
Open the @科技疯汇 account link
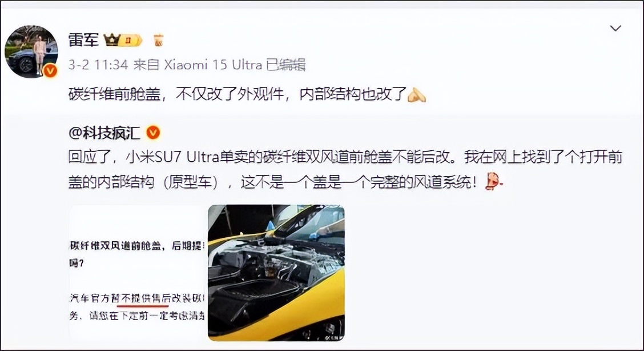point(104,133)
